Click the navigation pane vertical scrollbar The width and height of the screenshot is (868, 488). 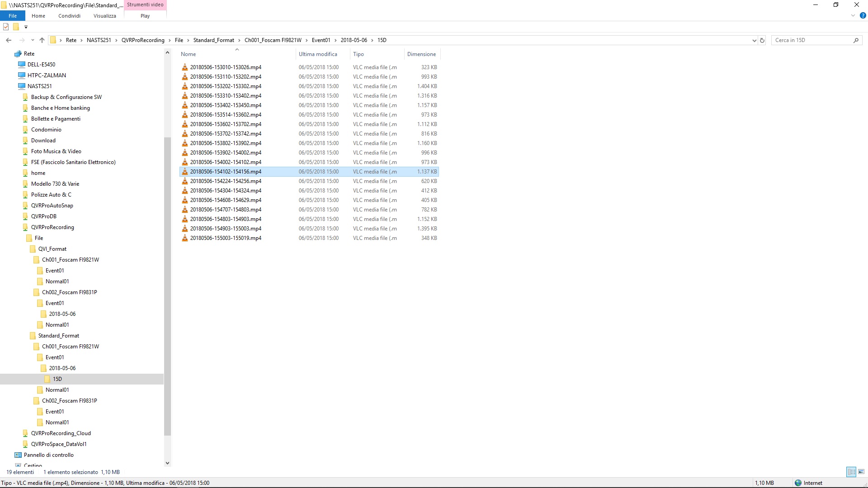pos(167,285)
